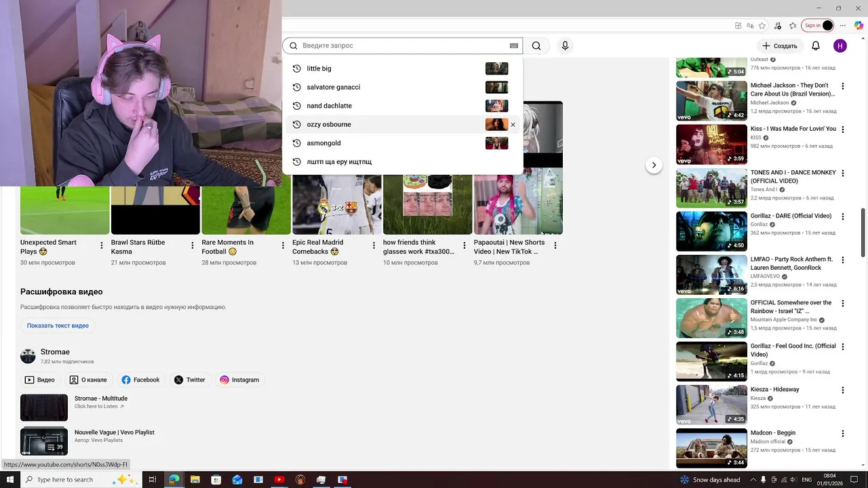Image resolution: width=868 pixels, height=488 pixels.
Task: Open Edge split screen apps icon
Action: click(x=738, y=26)
